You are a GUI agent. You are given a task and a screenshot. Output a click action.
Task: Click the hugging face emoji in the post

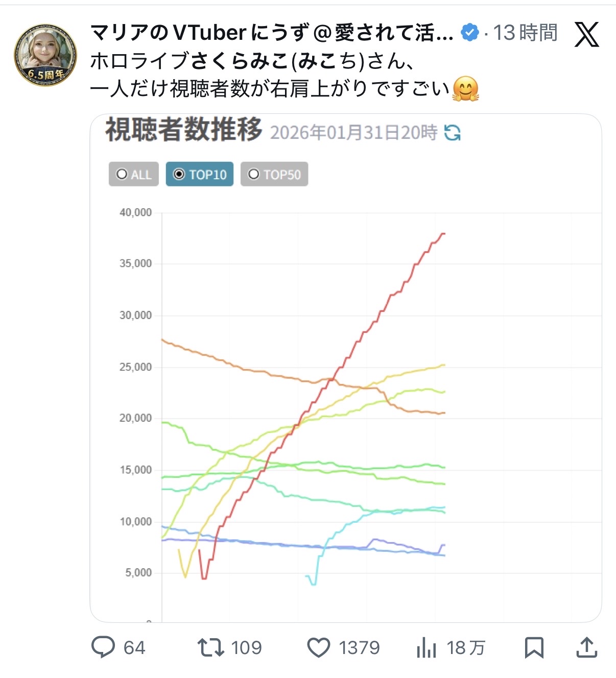[465, 89]
